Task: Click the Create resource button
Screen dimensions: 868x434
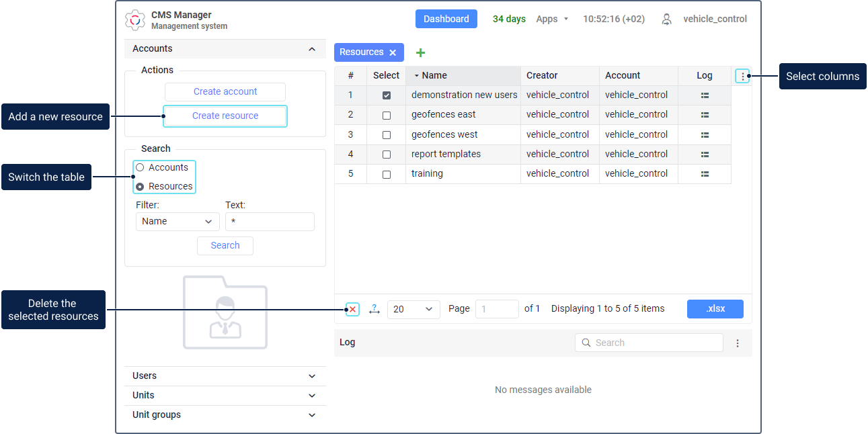Action: pos(225,116)
